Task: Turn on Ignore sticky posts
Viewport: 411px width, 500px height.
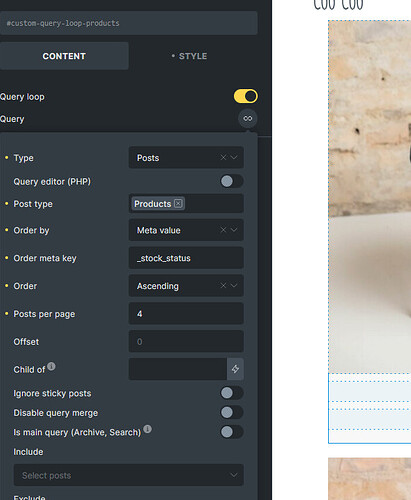Action: tap(232, 393)
